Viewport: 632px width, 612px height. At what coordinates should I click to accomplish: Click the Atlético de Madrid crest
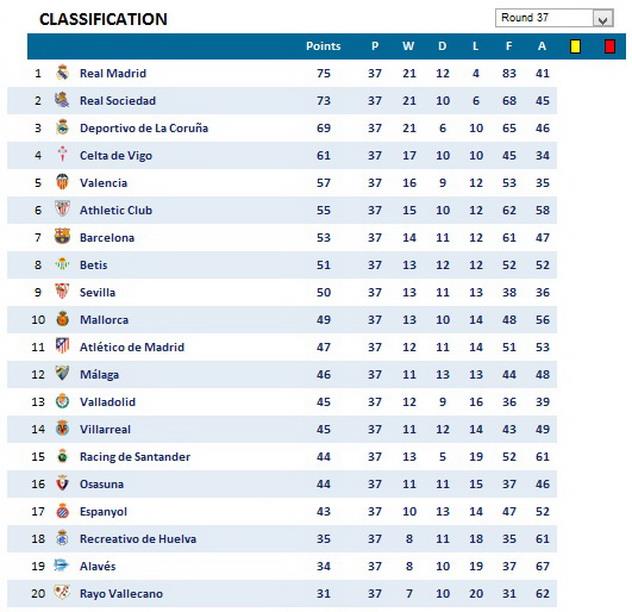(x=62, y=347)
